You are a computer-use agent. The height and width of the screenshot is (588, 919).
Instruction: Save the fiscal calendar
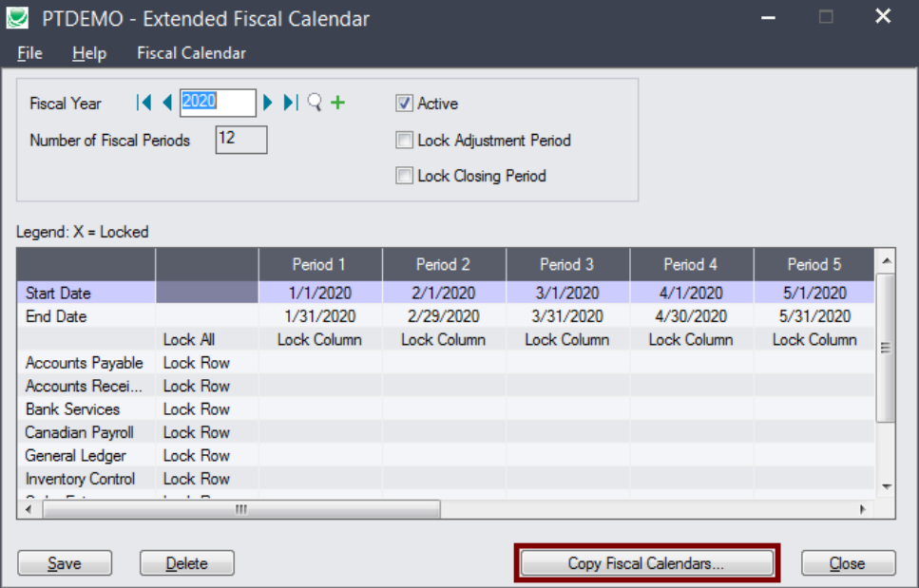(65, 563)
